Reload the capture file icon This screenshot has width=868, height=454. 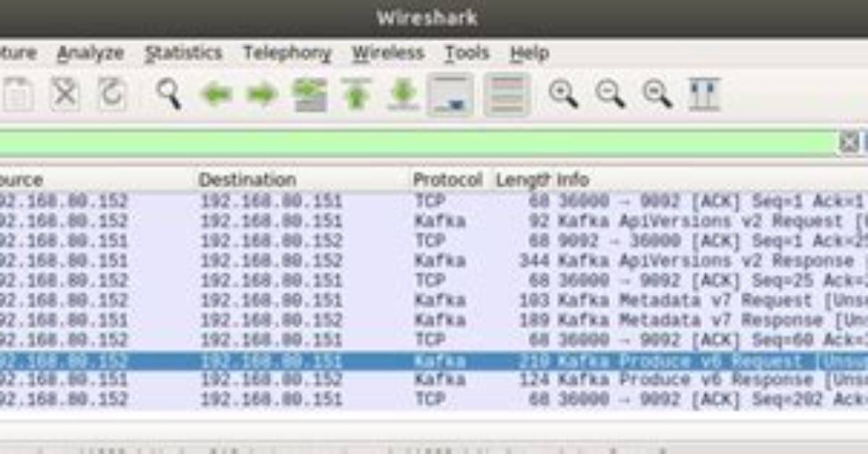112,95
